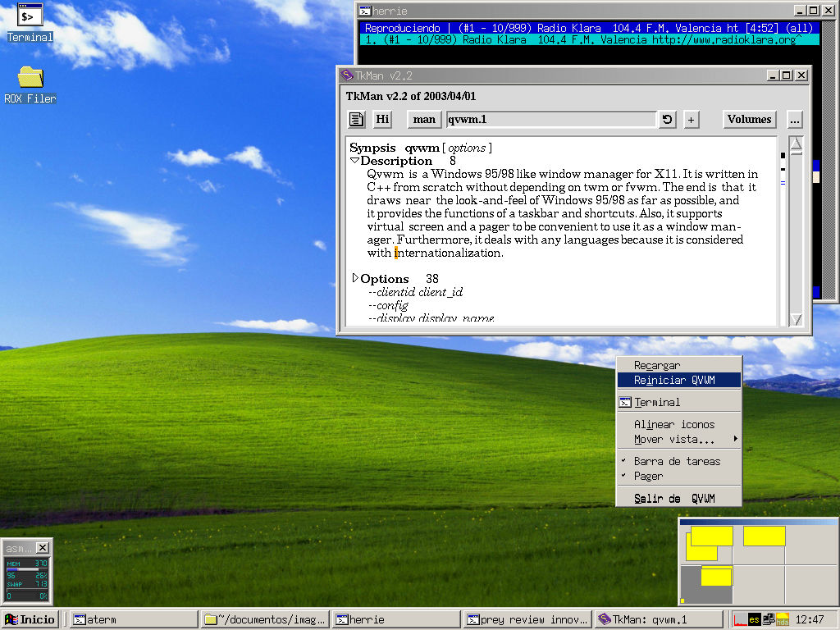Click the --clientid client_id option line
The width and height of the screenshot is (840, 630).
click(416, 292)
